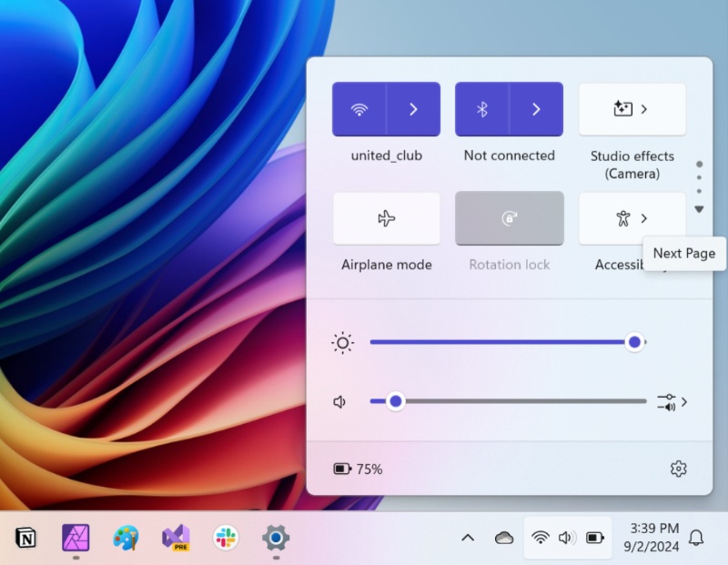Open Affinity Photo from the taskbar
728x565 pixels.
tap(76, 538)
